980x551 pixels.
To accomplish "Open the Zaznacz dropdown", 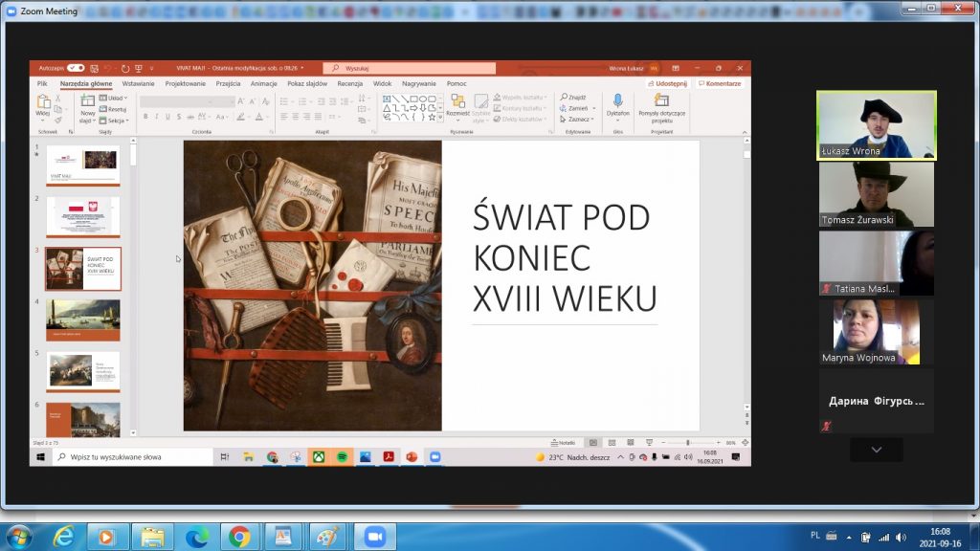I will (x=578, y=120).
